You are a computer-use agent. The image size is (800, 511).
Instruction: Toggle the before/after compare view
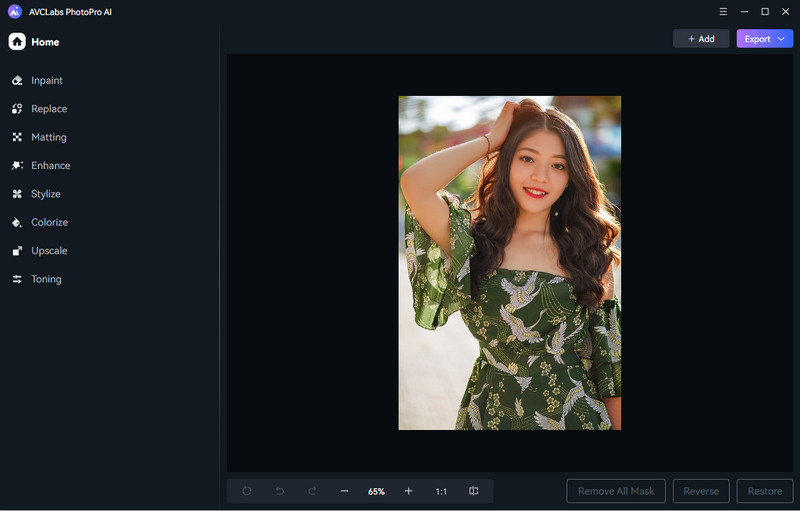coord(473,491)
